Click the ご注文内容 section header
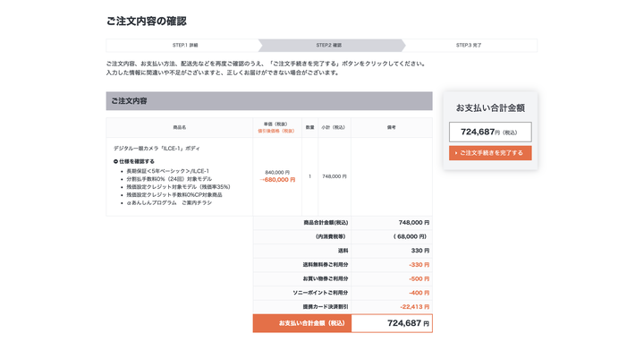 tap(269, 100)
